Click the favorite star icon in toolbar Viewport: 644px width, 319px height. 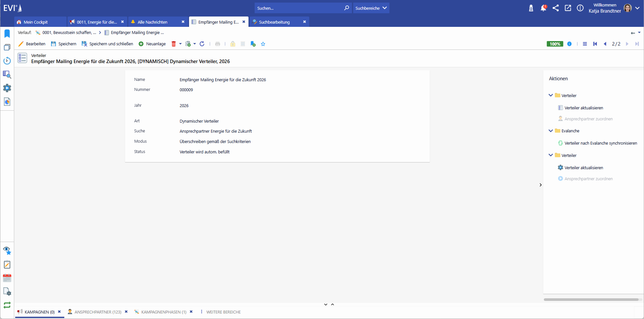263,44
